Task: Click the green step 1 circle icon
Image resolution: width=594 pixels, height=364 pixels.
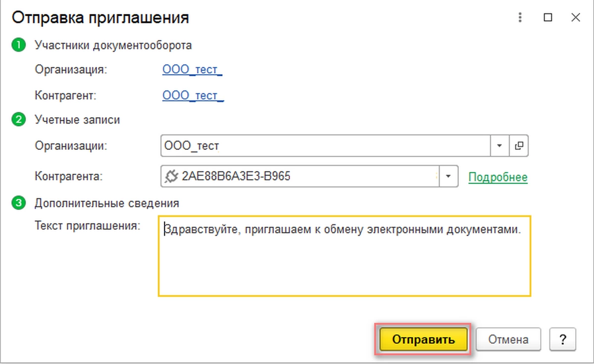Action: 19,45
